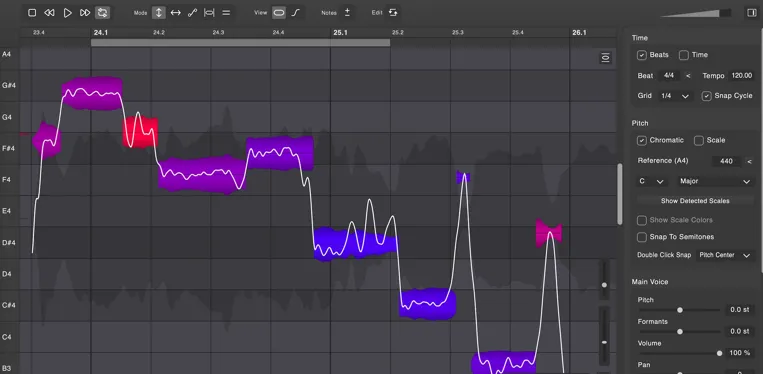Select the blue D#4 note blob
Viewport: 763px width, 374px height.
pos(355,244)
